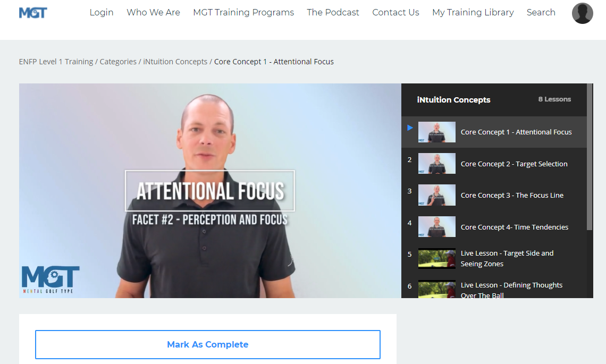
Task: Play the Attentional Focus video
Action: click(210, 190)
